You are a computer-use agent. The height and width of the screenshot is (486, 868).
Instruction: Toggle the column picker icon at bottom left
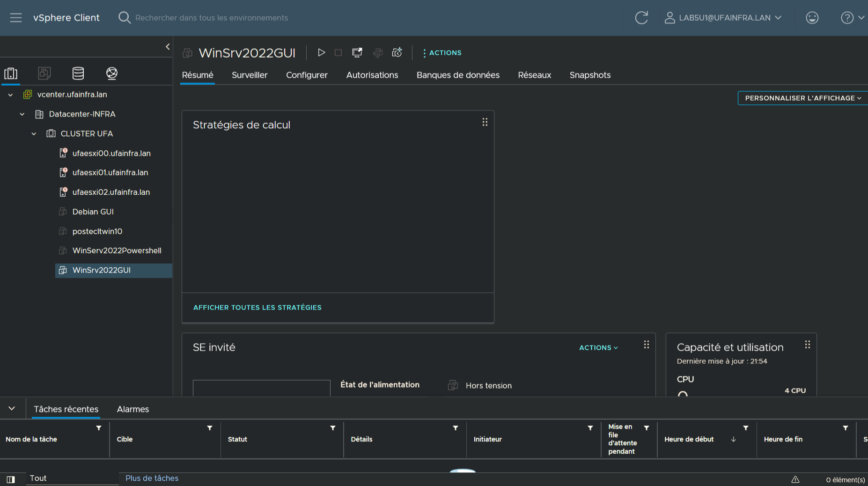[11, 479]
